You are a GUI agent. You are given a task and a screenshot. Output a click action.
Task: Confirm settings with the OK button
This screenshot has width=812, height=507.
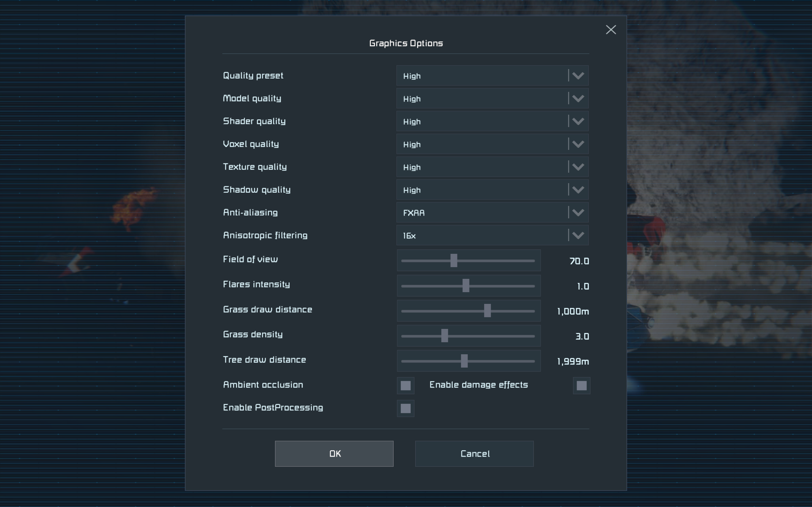coord(334,454)
